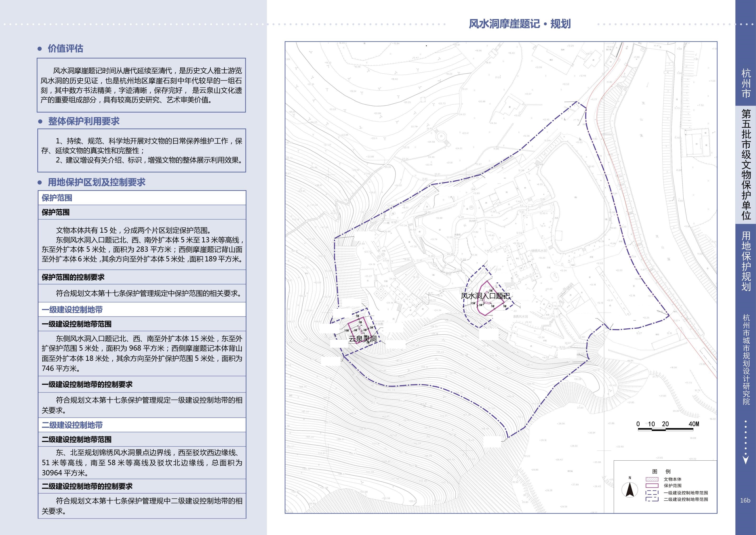Click the page number 16b
The width and height of the screenshot is (756, 535).
(745, 500)
